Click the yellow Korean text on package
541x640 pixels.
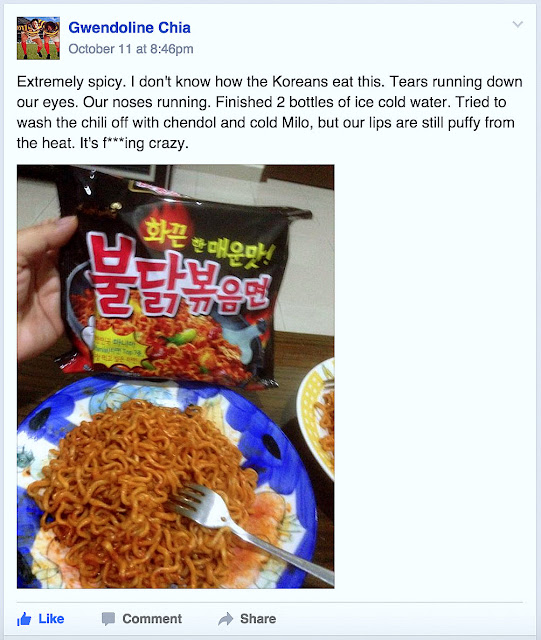(x=206, y=244)
